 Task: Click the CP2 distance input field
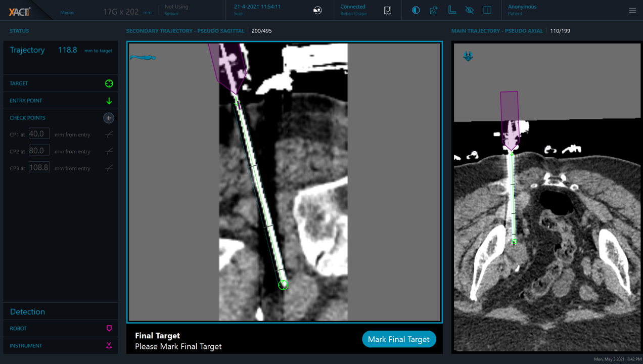(x=39, y=151)
